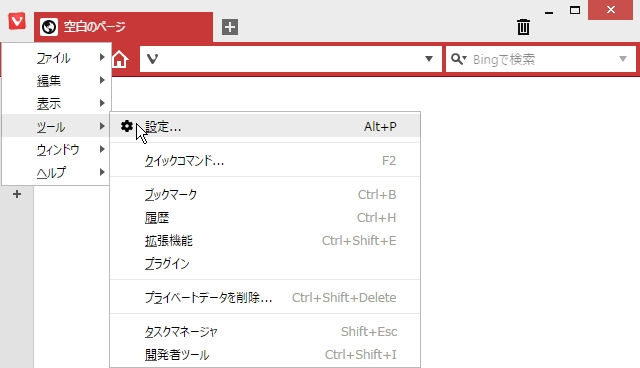
Task: Click the Bingで検索 search field
Action: pos(541,59)
